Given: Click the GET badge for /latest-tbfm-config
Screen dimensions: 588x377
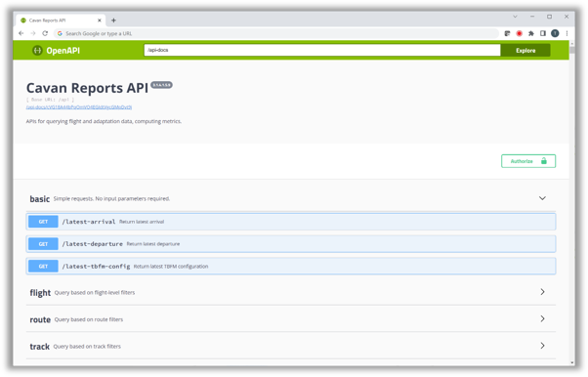Looking at the screenshot, I should 43,267.
